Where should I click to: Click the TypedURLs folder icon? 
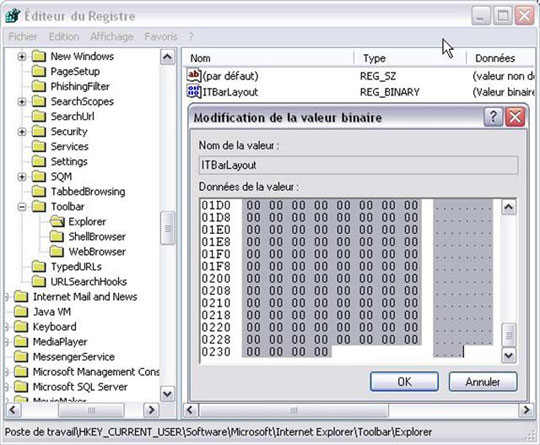click(x=39, y=266)
